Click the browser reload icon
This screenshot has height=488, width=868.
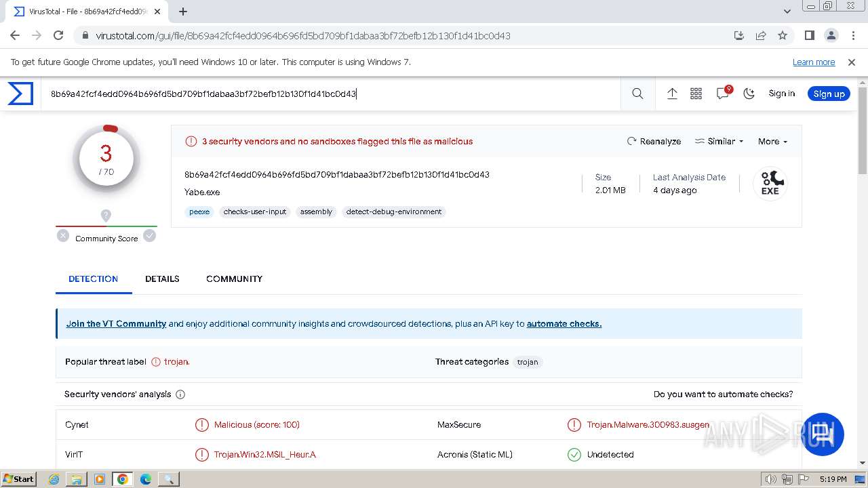point(58,35)
